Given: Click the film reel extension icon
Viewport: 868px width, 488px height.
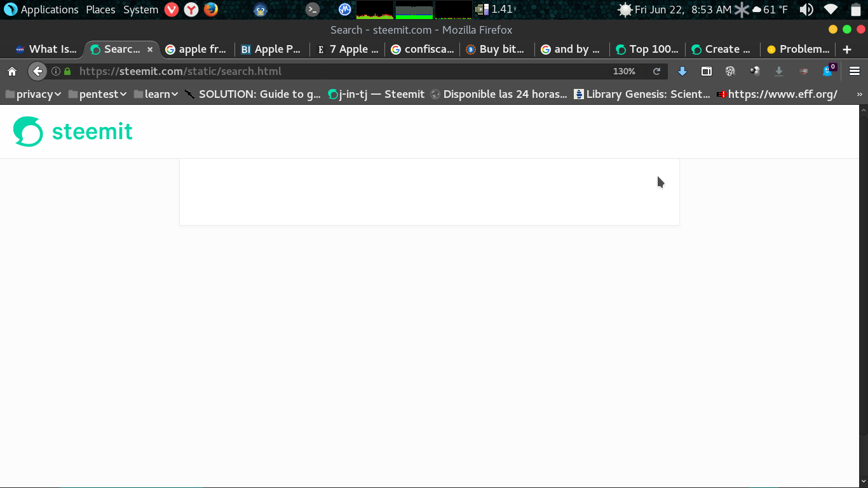Looking at the screenshot, I should 730,71.
